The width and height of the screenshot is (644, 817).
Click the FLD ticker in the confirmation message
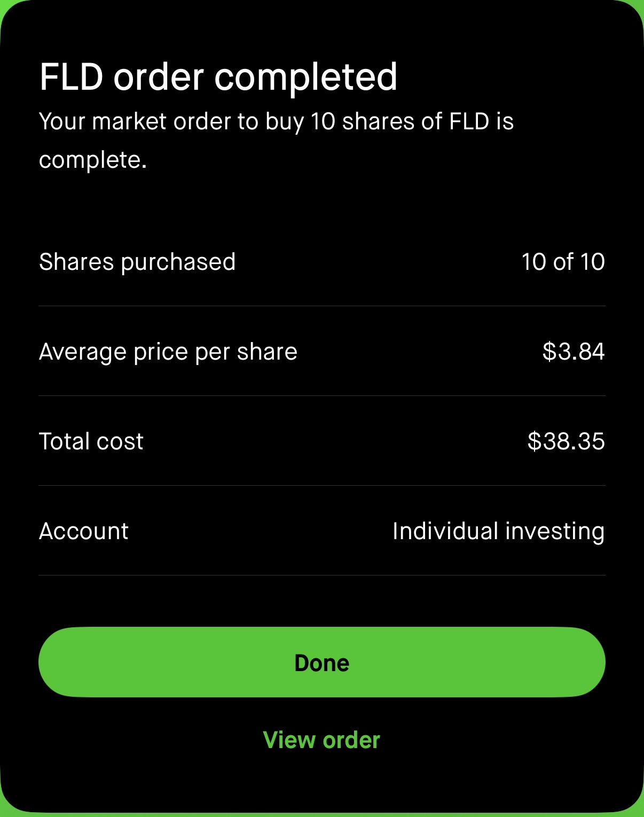469,121
